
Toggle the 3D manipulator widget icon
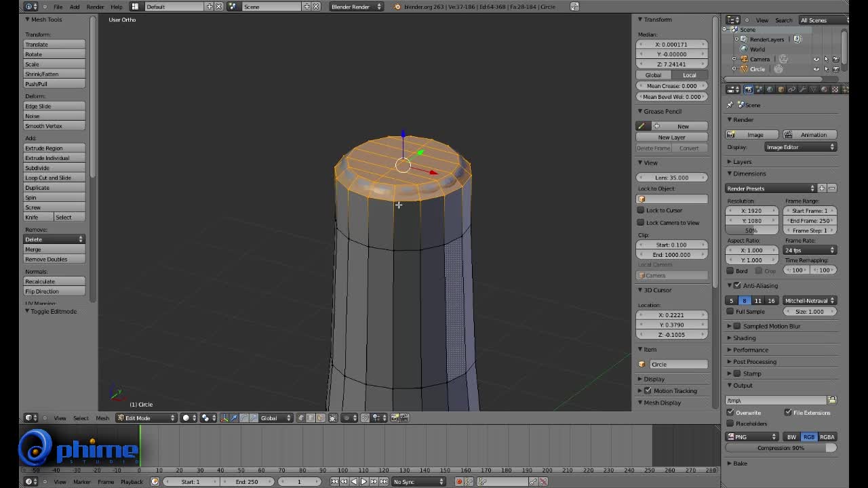point(224,418)
